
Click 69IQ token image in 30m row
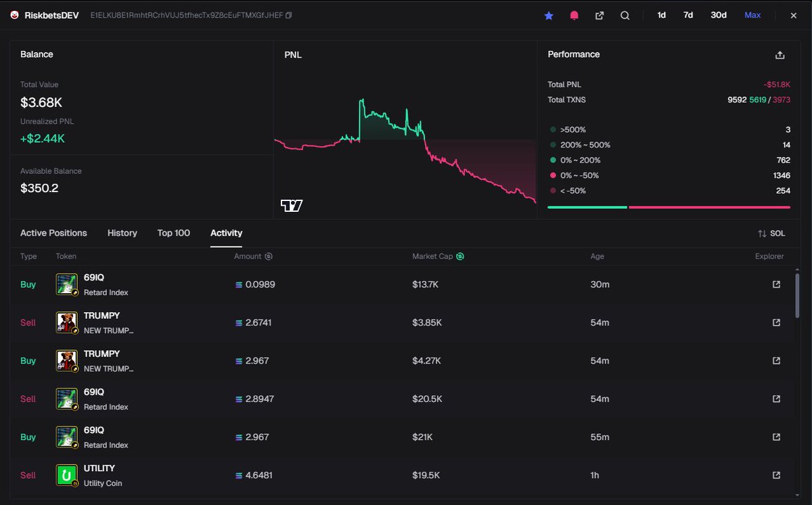pos(67,284)
